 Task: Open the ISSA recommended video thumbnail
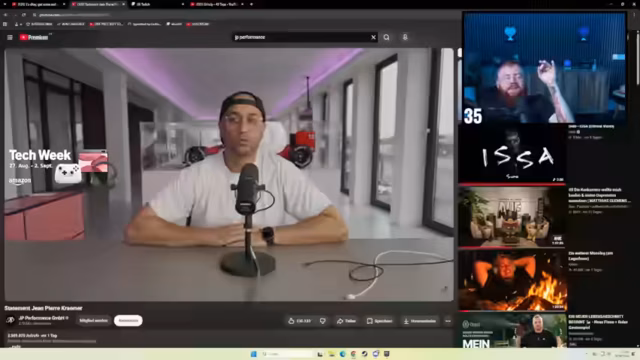(x=512, y=154)
